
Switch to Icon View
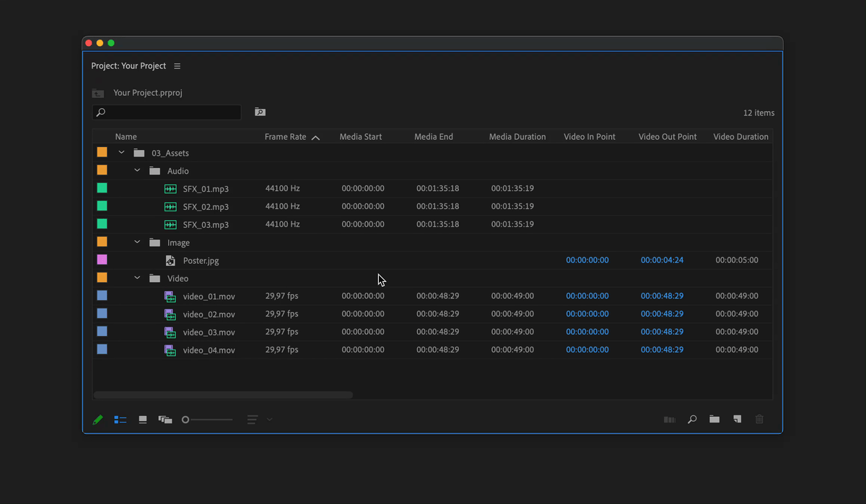point(143,420)
